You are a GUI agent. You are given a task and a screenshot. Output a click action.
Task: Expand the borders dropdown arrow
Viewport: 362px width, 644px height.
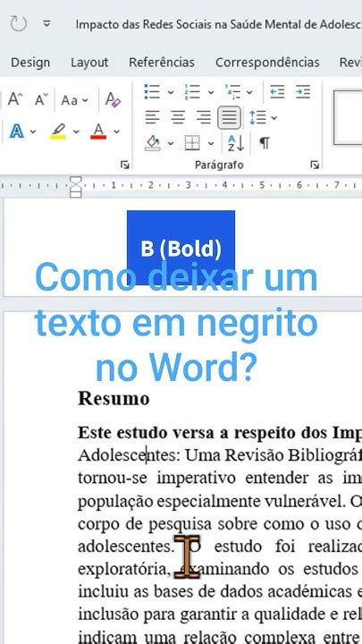click(x=211, y=144)
